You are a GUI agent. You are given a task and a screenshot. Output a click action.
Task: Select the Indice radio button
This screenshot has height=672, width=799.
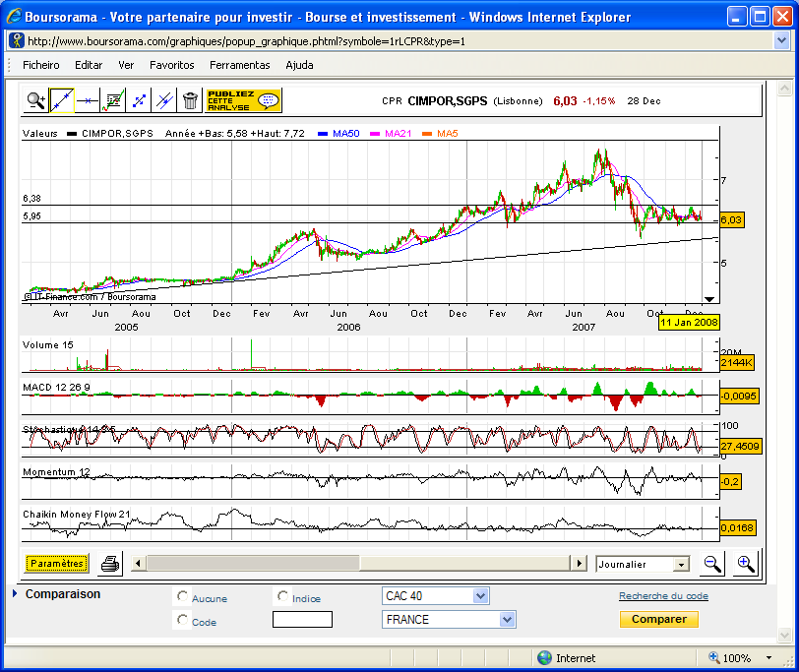(x=282, y=595)
